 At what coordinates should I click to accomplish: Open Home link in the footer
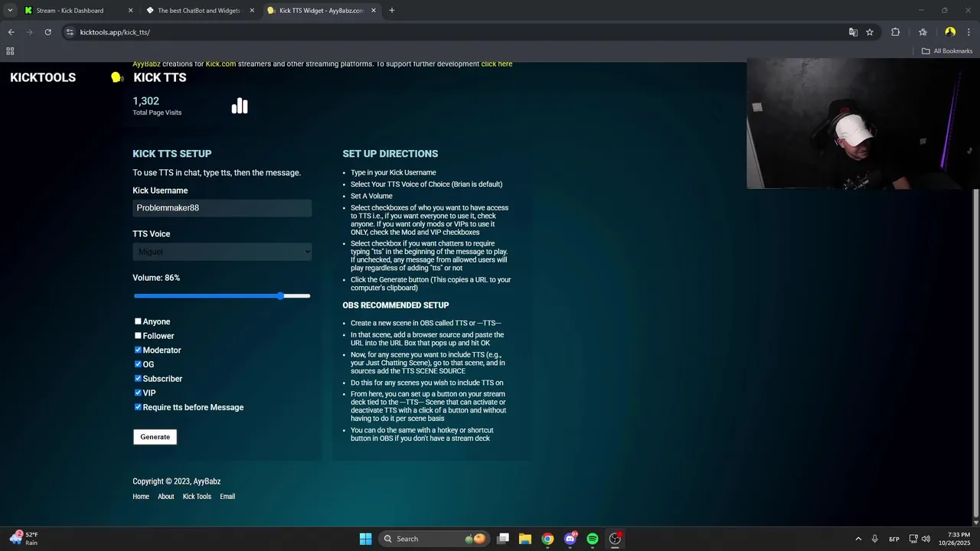[x=141, y=497]
